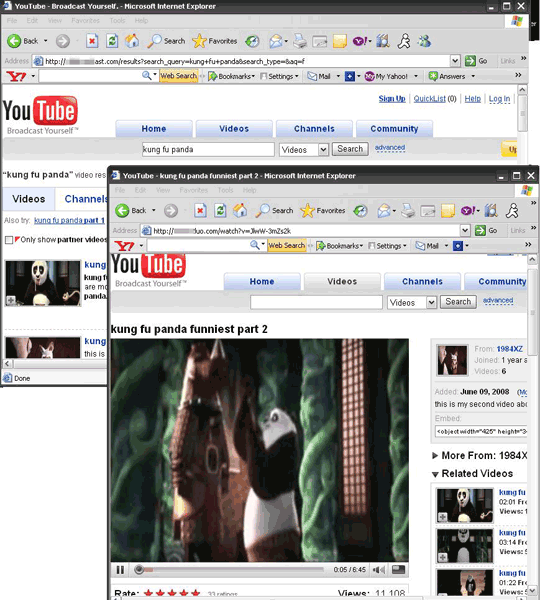This screenshot has width=540, height=600.
Task: Pause the kung fu panda video
Action: pos(120,570)
